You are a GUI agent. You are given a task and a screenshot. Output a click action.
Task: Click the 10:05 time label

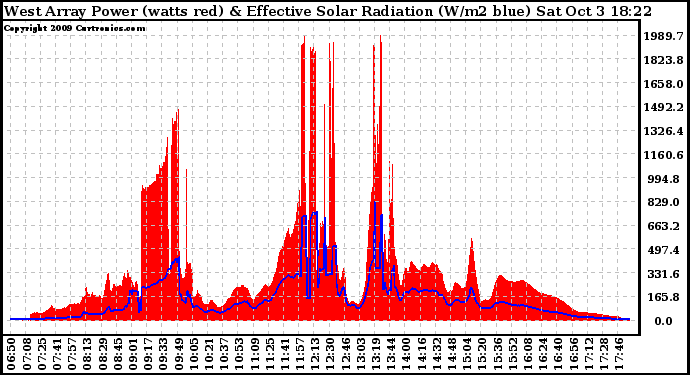tap(194, 353)
